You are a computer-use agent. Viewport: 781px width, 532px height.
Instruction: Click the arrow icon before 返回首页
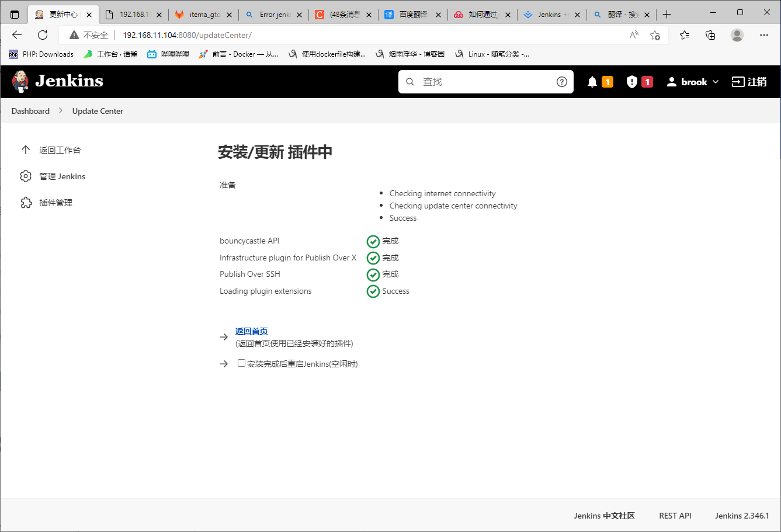(x=224, y=337)
